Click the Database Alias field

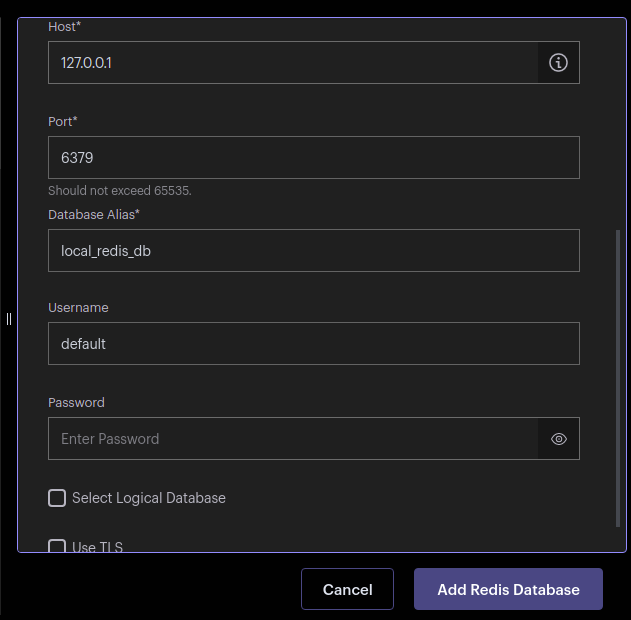[314, 251]
